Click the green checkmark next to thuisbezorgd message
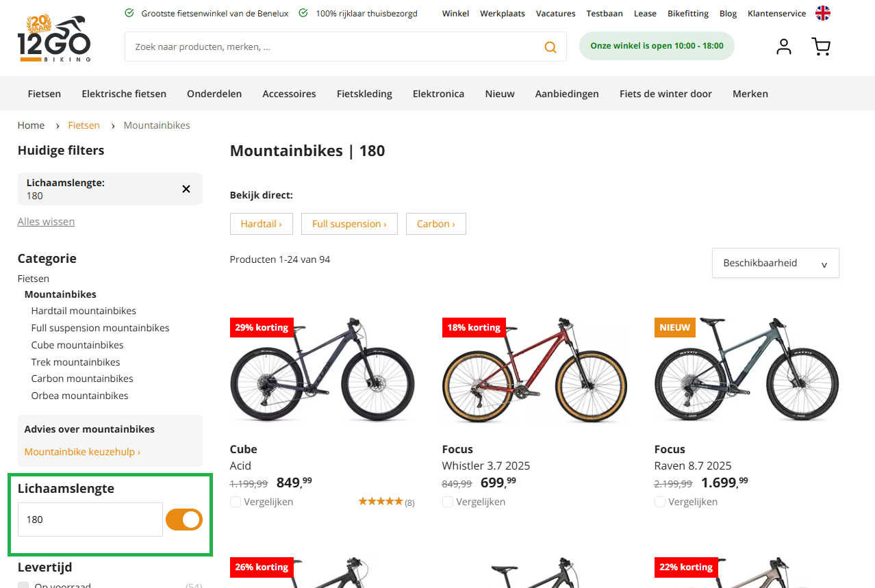This screenshot has width=875, height=588. pos(303,12)
